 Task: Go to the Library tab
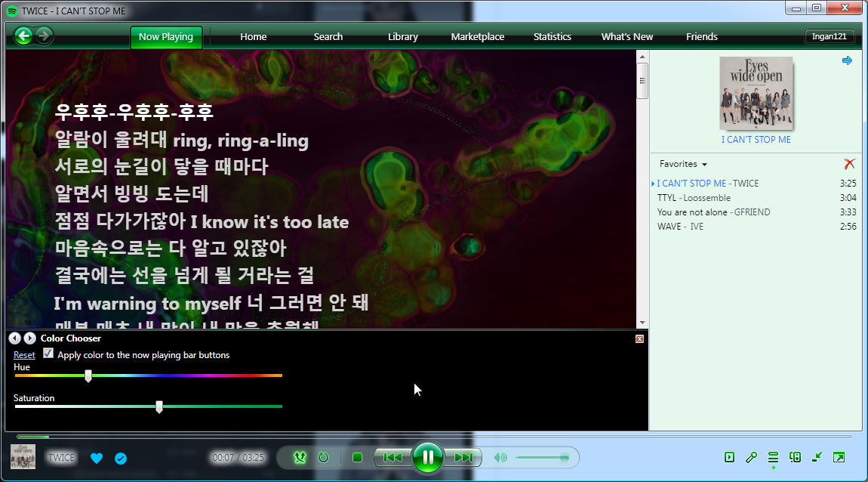(403, 37)
